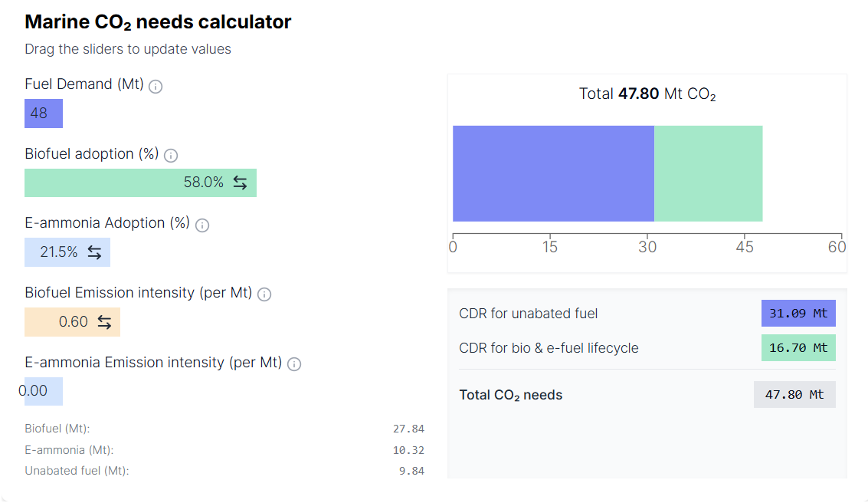Select the Fuel Demand slider showing 48

pos(44,113)
